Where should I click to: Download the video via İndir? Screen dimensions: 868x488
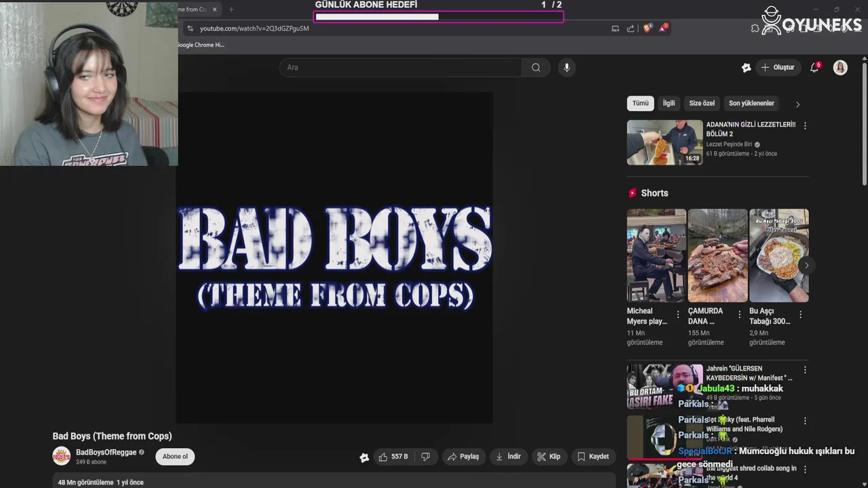[509, 457]
